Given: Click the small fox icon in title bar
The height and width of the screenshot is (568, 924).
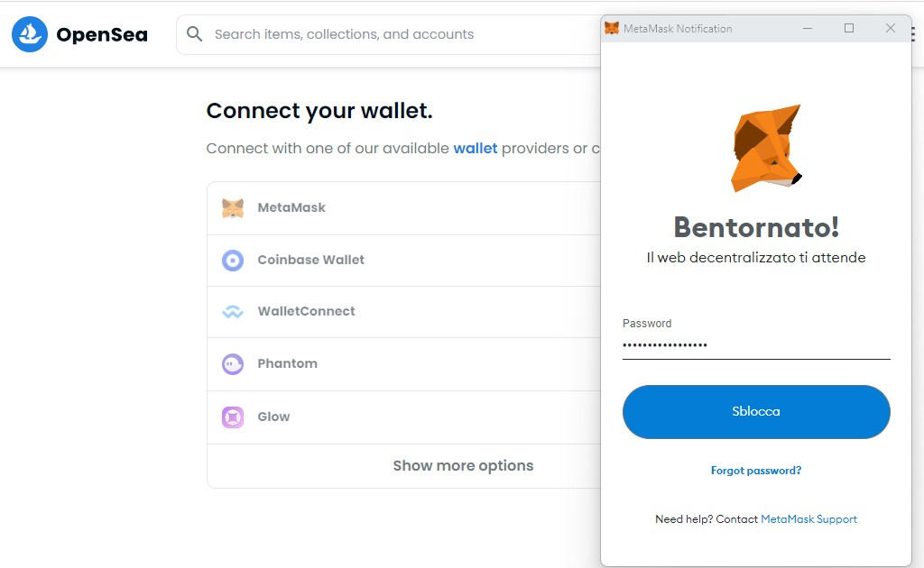Looking at the screenshot, I should (x=612, y=29).
